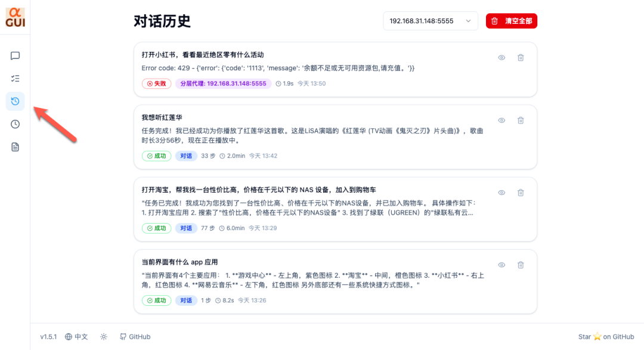This screenshot has width=644, height=350.
Task: Click the 清空全部 button
Action: [511, 20]
